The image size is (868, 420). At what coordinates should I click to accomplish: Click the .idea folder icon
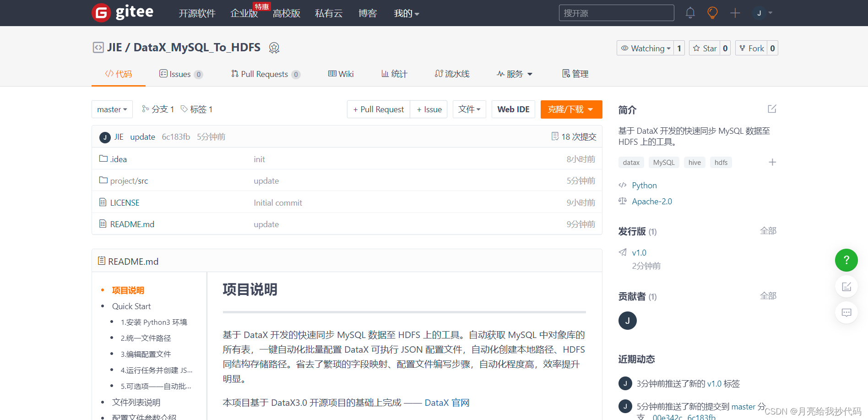tap(103, 158)
